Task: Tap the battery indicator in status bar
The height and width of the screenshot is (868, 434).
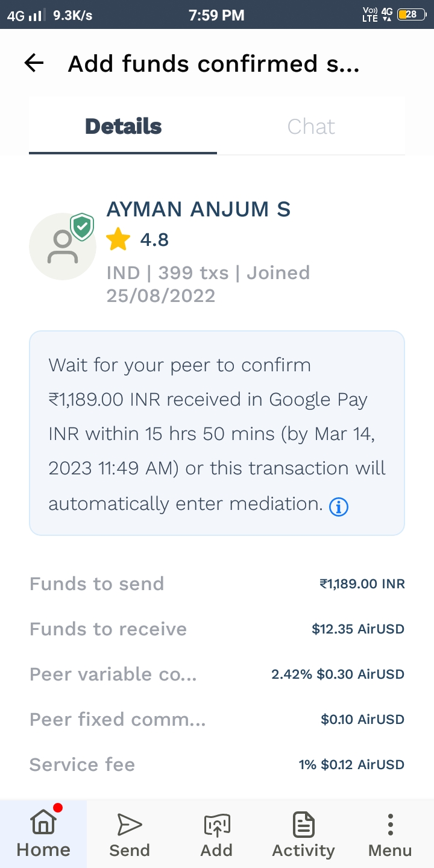Action: (x=412, y=15)
